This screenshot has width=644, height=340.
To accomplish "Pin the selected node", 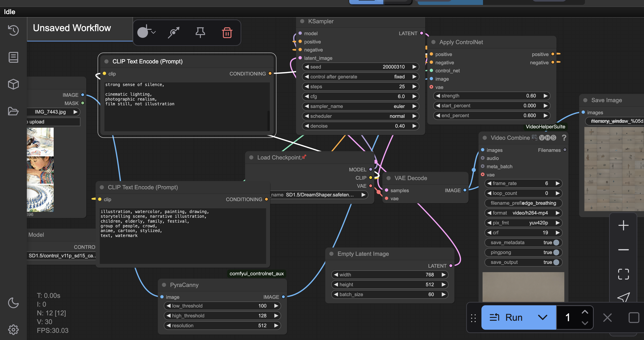I will click(x=200, y=32).
